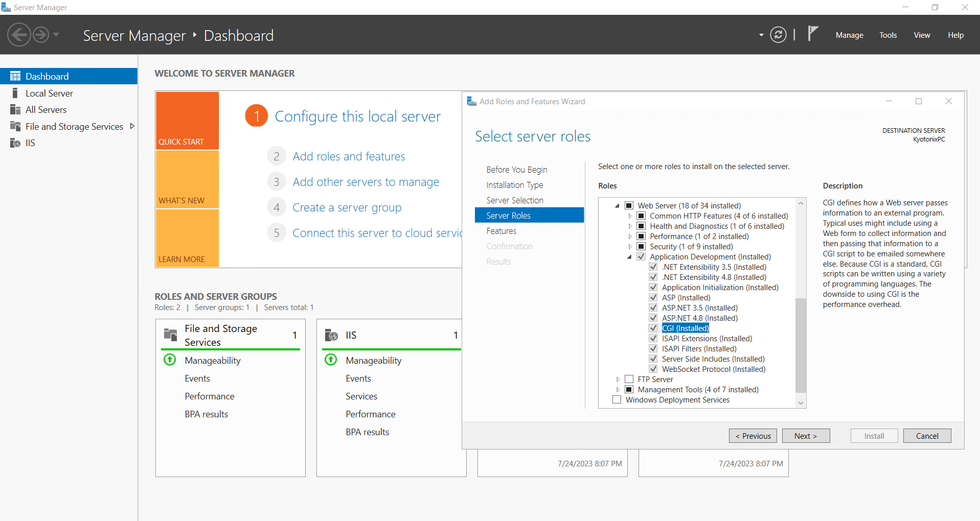Click Create a server group link

347,207
